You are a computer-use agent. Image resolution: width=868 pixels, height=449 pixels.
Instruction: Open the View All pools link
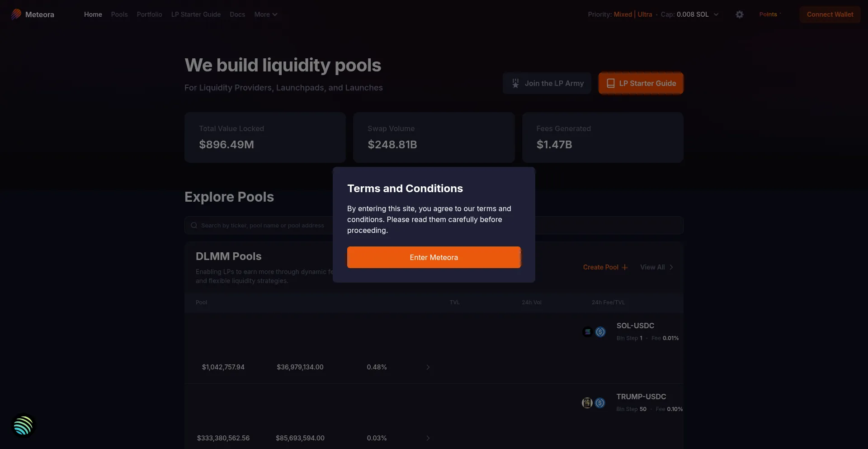point(657,267)
